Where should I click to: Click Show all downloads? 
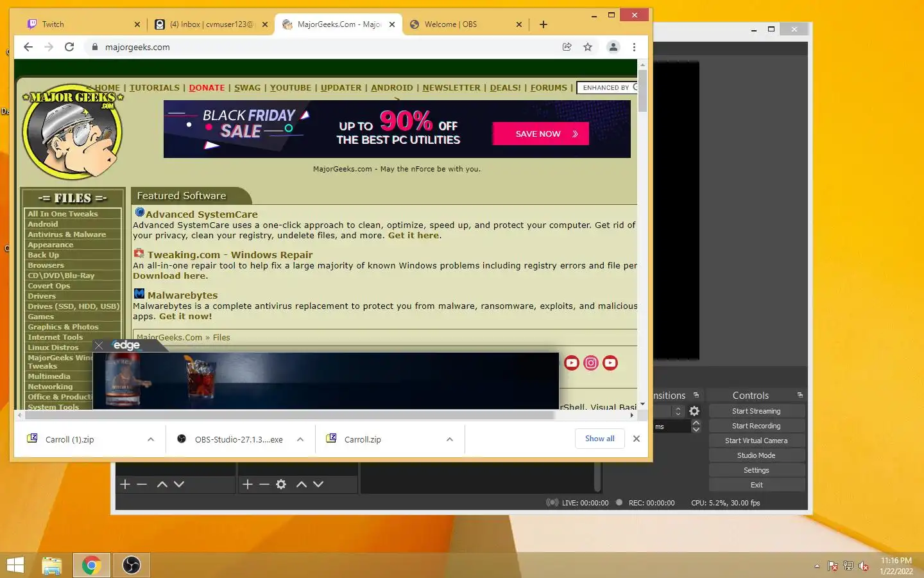[600, 439]
